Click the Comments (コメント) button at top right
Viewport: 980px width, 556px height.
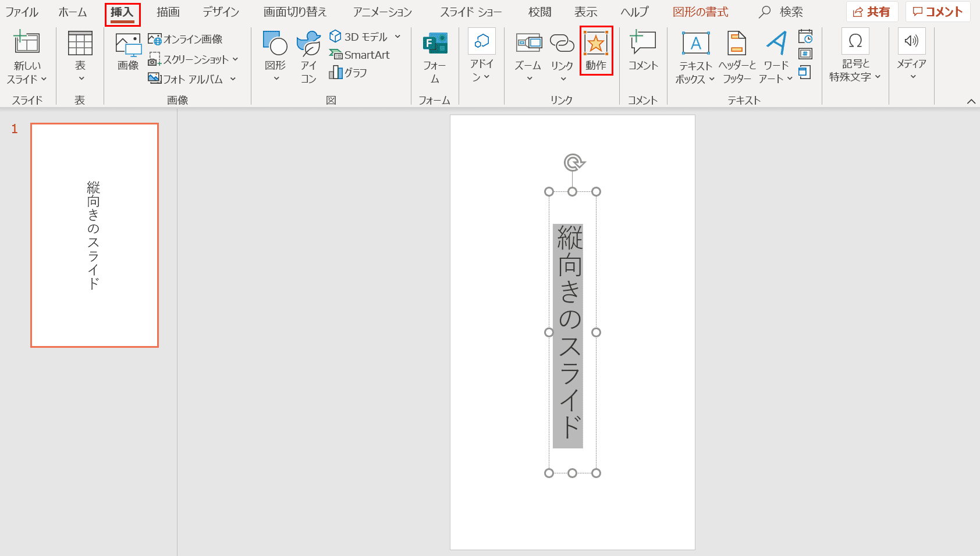coord(938,12)
